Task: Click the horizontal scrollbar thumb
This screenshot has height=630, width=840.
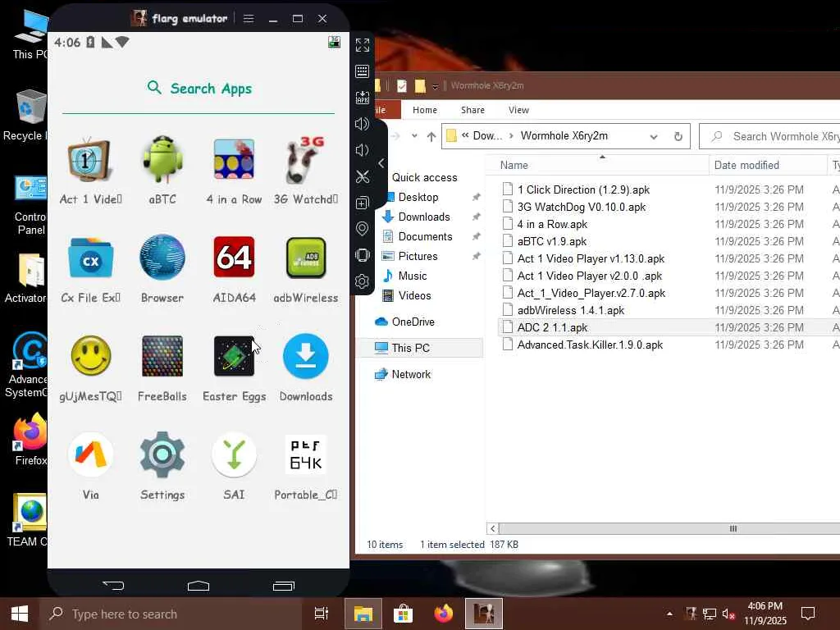Action: pos(669,529)
